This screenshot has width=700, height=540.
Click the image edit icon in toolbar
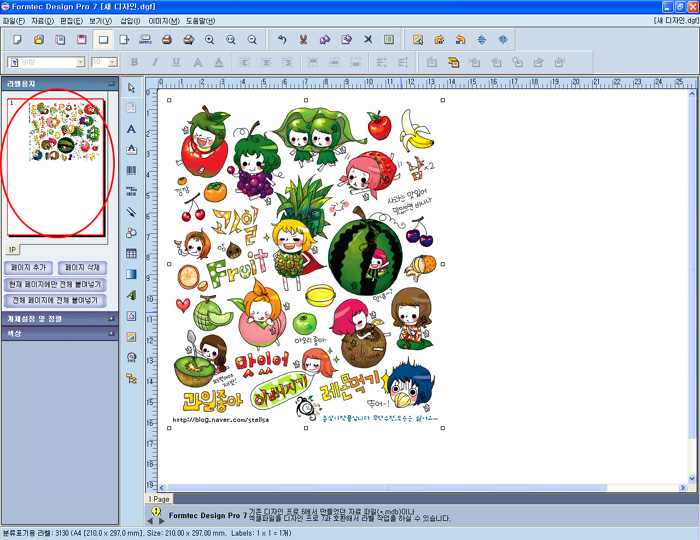(418, 40)
